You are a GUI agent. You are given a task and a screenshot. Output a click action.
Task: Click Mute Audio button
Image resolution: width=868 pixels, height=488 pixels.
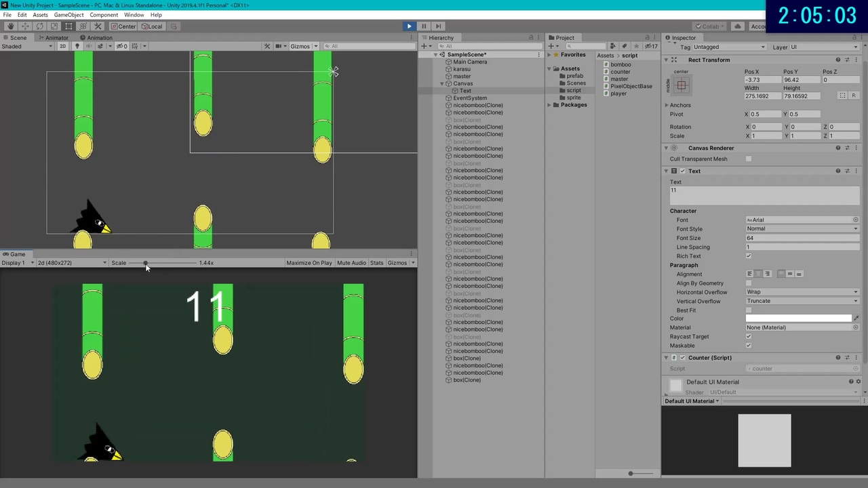[x=351, y=263]
